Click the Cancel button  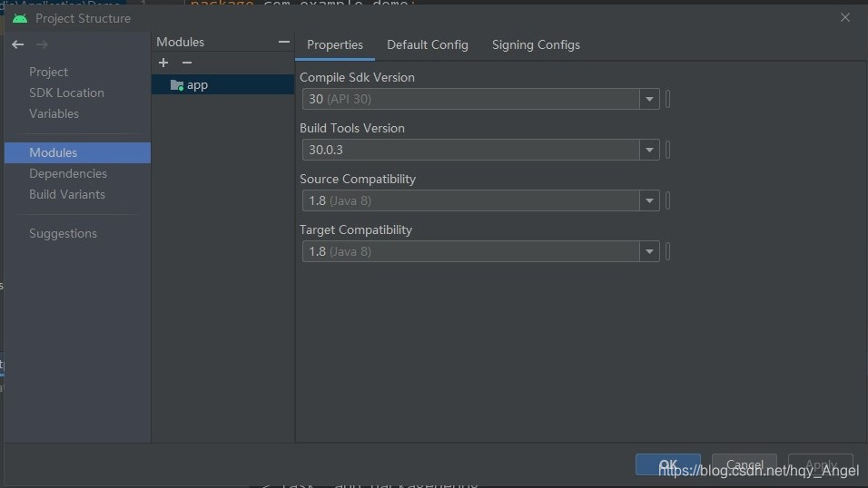tap(745, 464)
